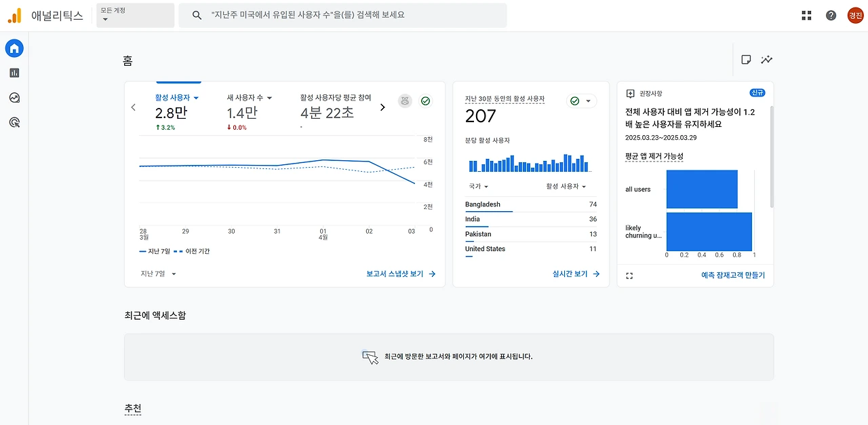Click the recommendation title text about app removal

tap(690, 118)
